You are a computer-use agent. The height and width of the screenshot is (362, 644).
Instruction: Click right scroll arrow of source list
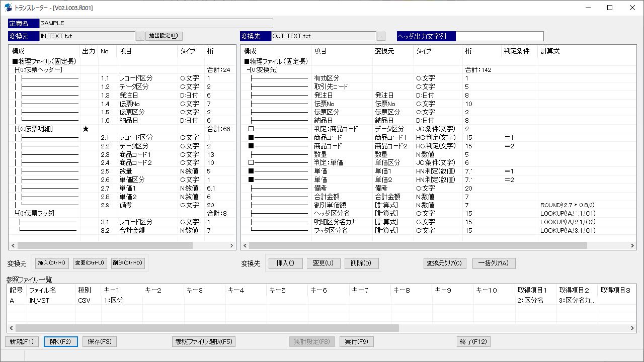tap(231, 245)
